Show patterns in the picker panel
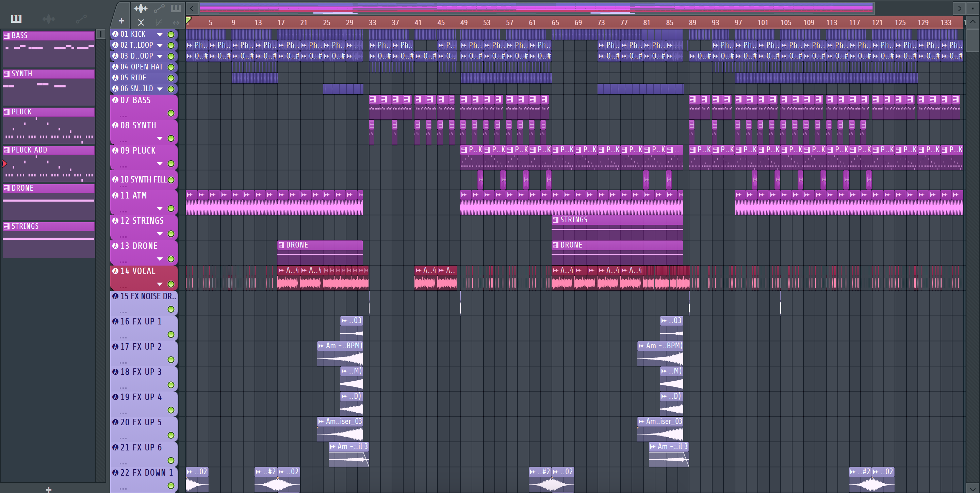The width and height of the screenshot is (980, 493). point(16,19)
